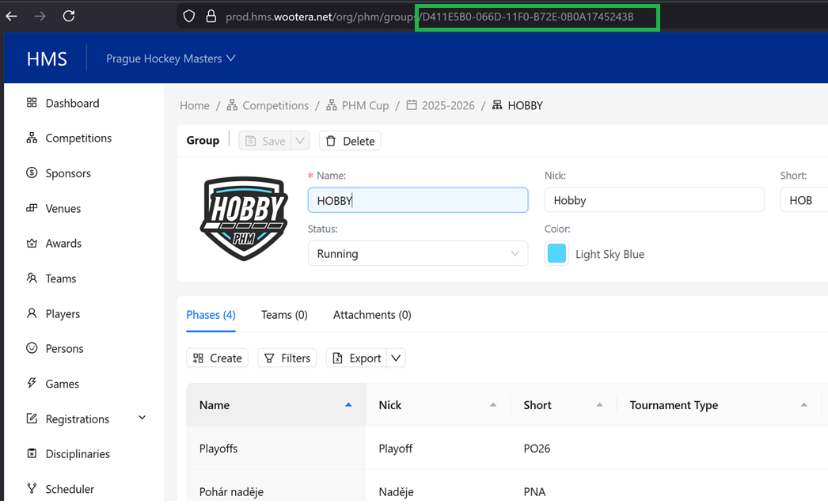Viewport: 828px width, 504px height.
Task: Open Dashboard from sidebar icon
Action: (x=32, y=103)
